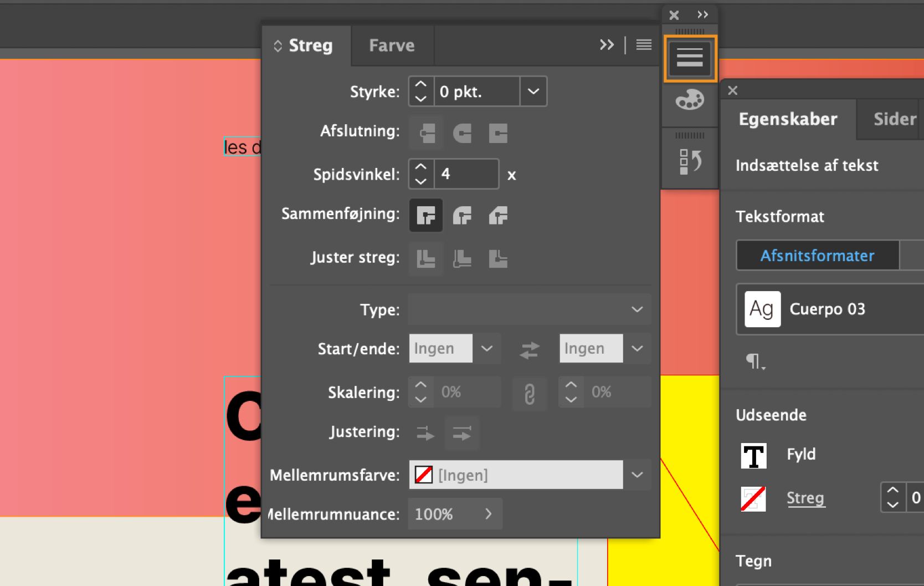Open end arrowhead Ingen dropdown
The image size is (924, 586).
tap(637, 349)
